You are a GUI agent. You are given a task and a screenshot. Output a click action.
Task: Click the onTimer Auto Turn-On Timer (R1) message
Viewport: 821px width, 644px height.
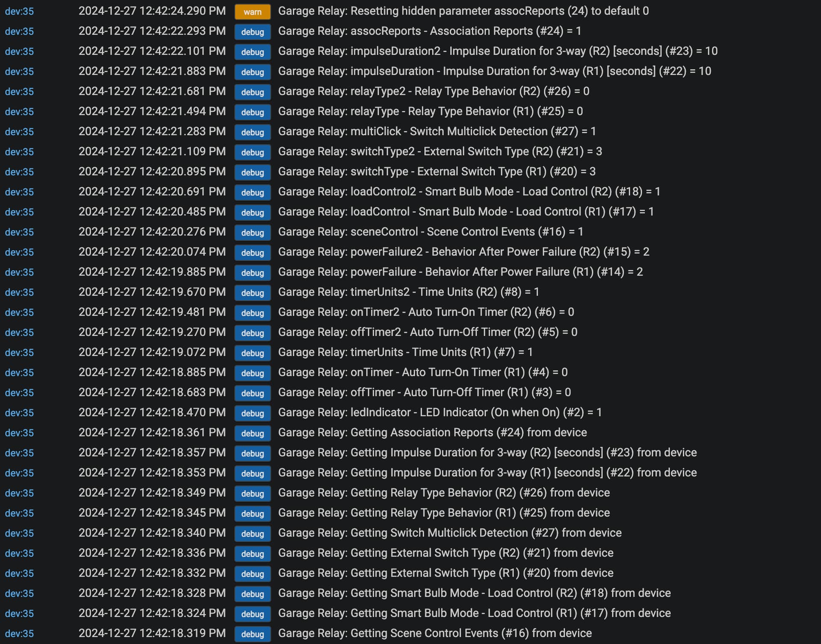coord(422,372)
